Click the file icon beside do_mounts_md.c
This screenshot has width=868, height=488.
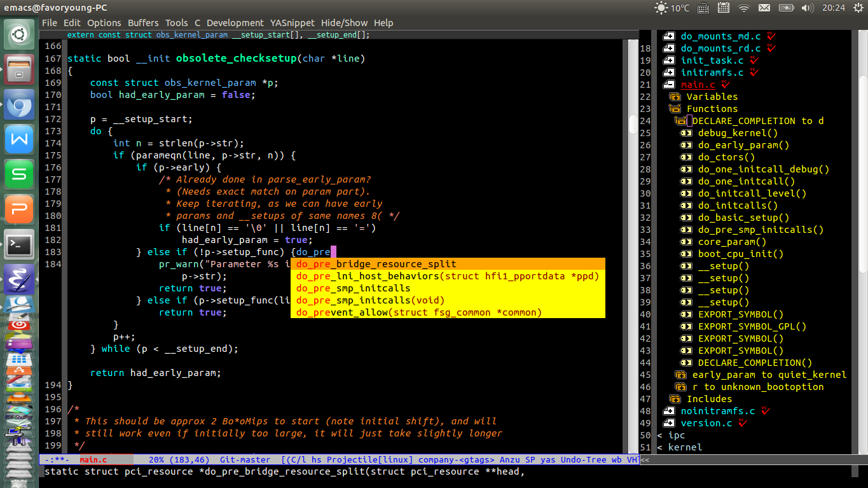(669, 36)
